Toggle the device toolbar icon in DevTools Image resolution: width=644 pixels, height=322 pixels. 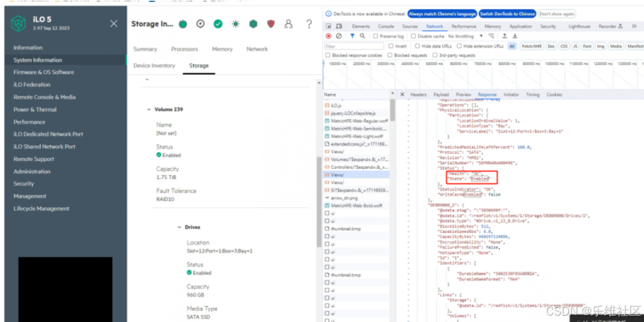coord(339,27)
